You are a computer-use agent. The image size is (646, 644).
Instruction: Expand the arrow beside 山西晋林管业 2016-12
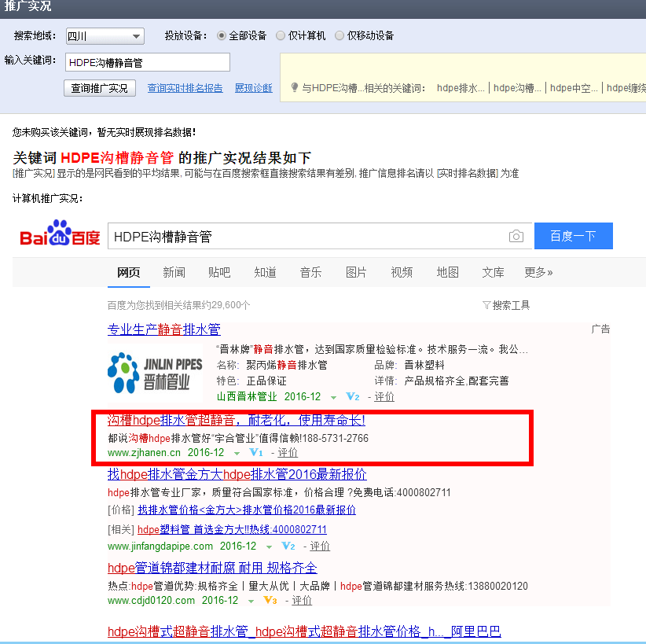point(333,398)
